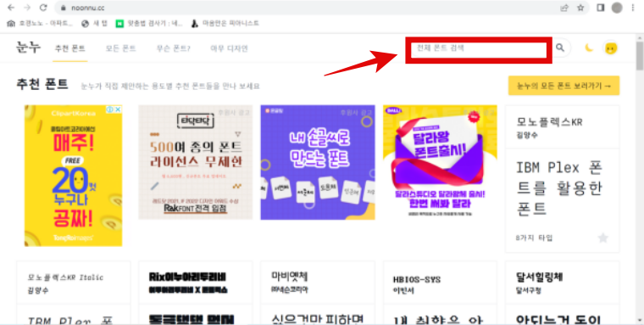Open the 맞춤법 검사기 bookmark

click(149, 24)
